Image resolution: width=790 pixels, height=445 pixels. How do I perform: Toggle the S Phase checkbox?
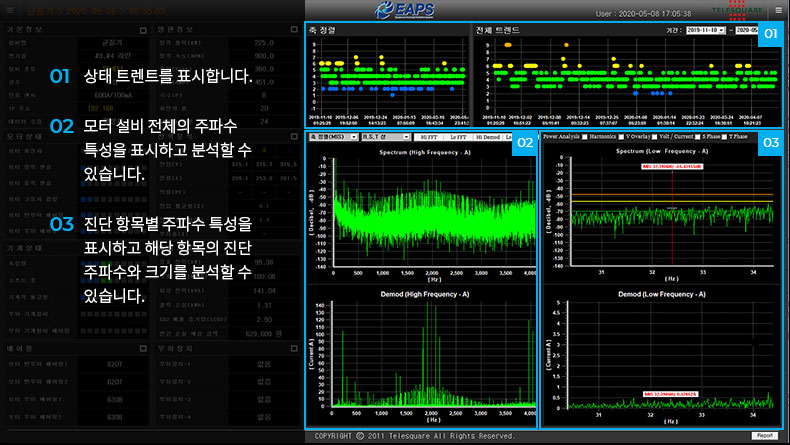point(697,137)
